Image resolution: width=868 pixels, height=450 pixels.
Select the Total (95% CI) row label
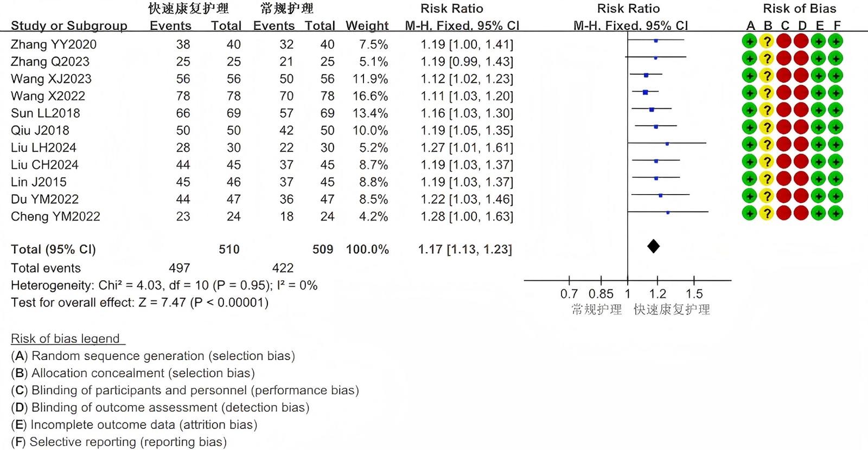53,249
